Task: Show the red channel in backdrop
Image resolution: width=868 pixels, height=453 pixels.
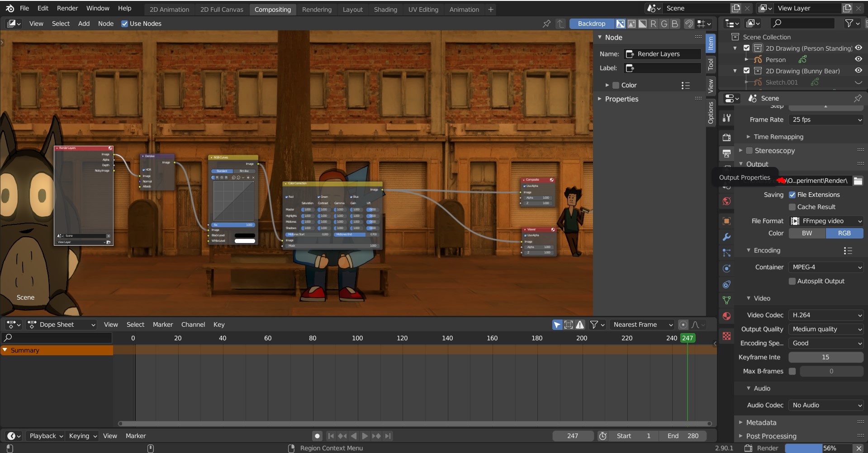Action: coord(653,24)
